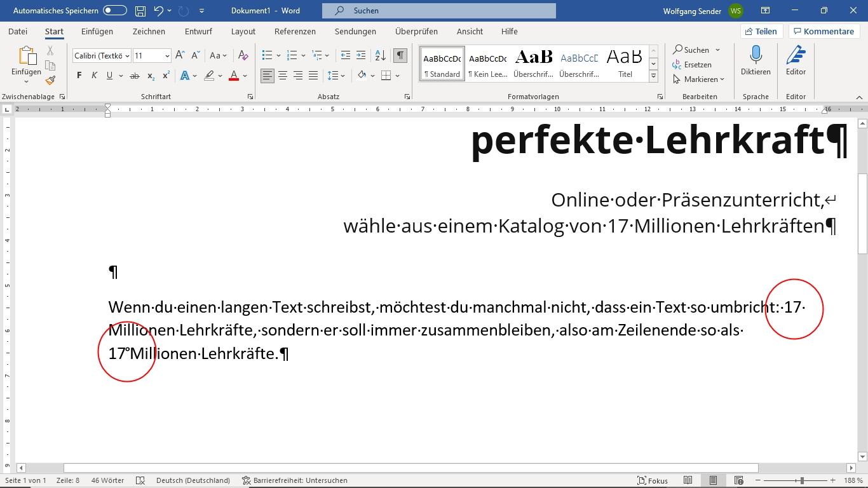Expand the Formatvorlagen styles gallery
This screenshot has height=488, width=868.
653,76
